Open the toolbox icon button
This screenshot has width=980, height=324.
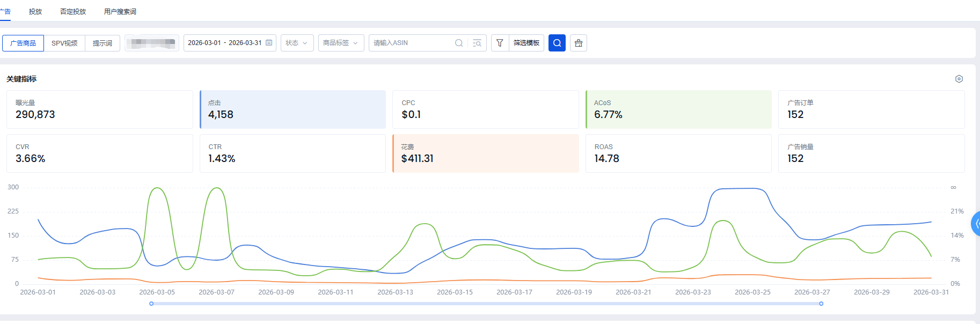click(579, 43)
